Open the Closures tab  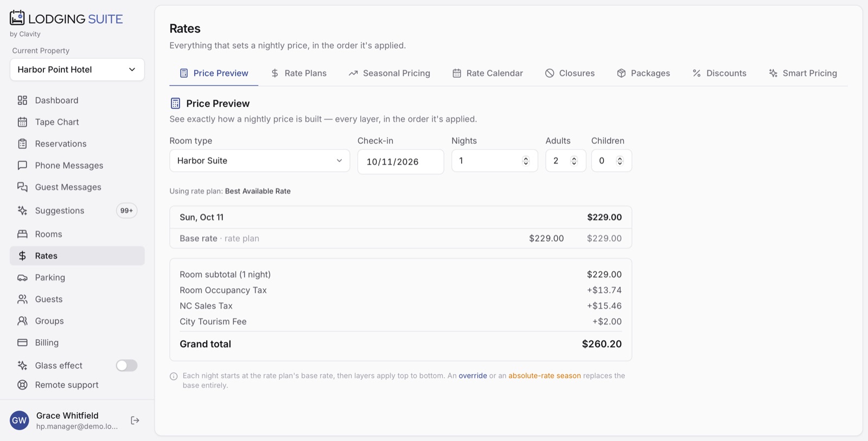tap(570, 73)
